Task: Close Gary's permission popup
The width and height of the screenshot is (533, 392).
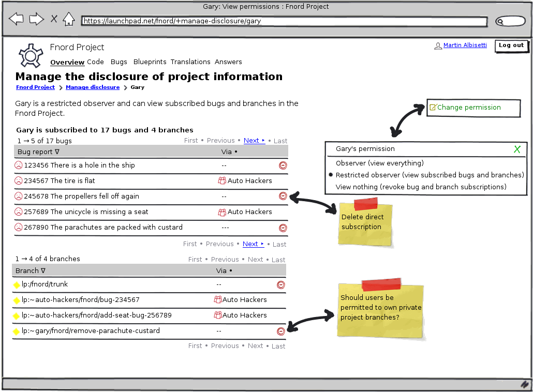Action: 516,149
